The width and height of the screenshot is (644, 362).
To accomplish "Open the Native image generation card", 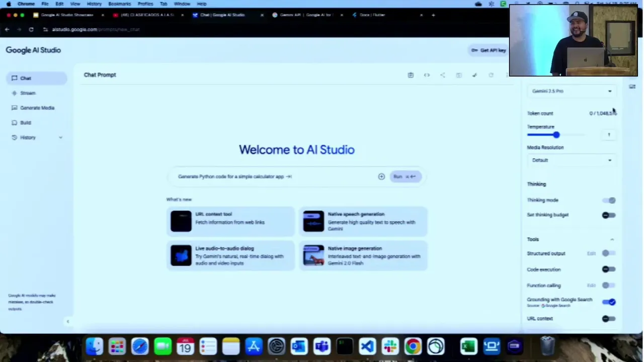I will tap(363, 255).
